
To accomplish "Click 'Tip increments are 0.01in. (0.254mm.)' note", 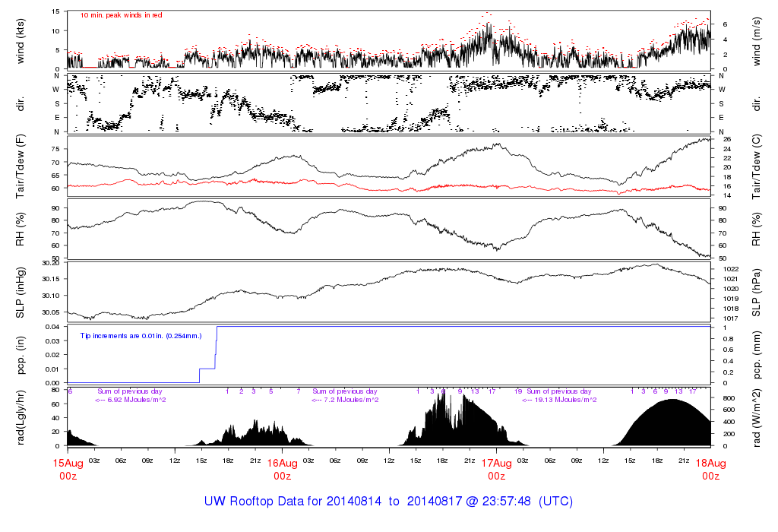I will (141, 336).
